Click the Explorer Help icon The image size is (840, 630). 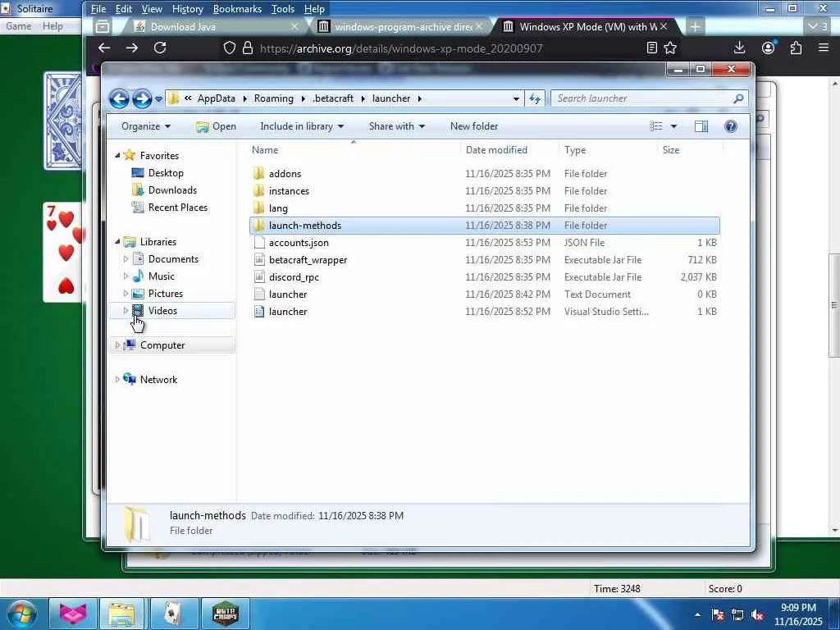click(731, 126)
